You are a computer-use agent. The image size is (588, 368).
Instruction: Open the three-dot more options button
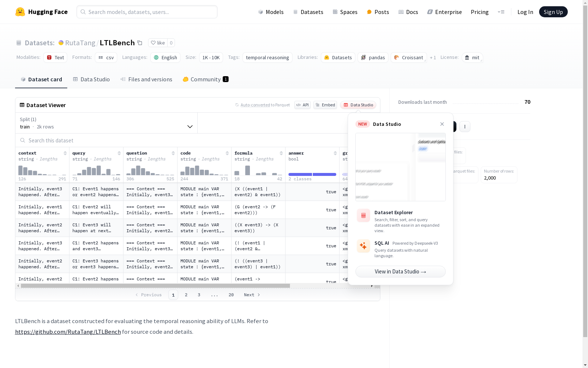465,127
